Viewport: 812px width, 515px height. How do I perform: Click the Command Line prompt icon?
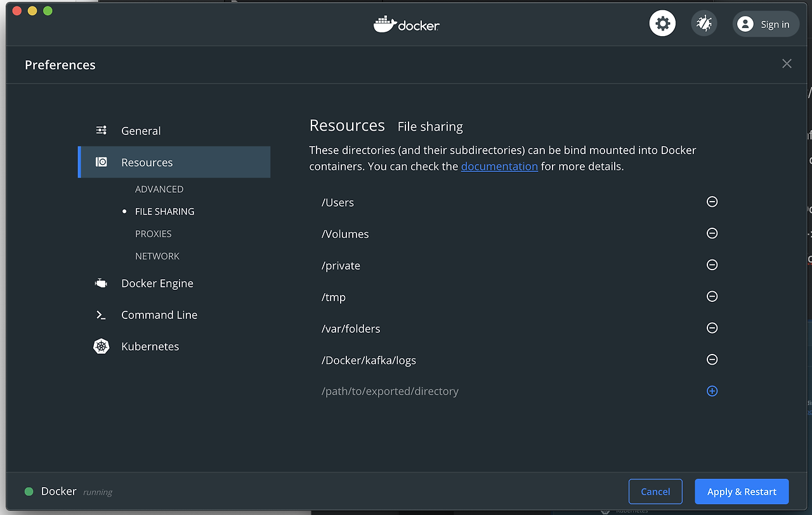(101, 315)
